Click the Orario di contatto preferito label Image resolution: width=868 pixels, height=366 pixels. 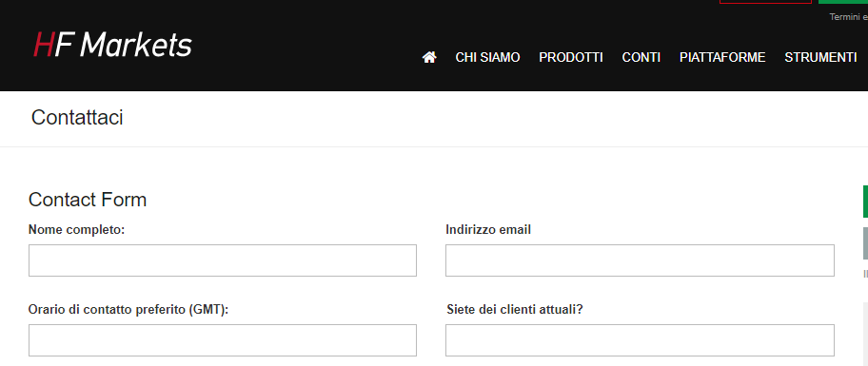point(128,310)
